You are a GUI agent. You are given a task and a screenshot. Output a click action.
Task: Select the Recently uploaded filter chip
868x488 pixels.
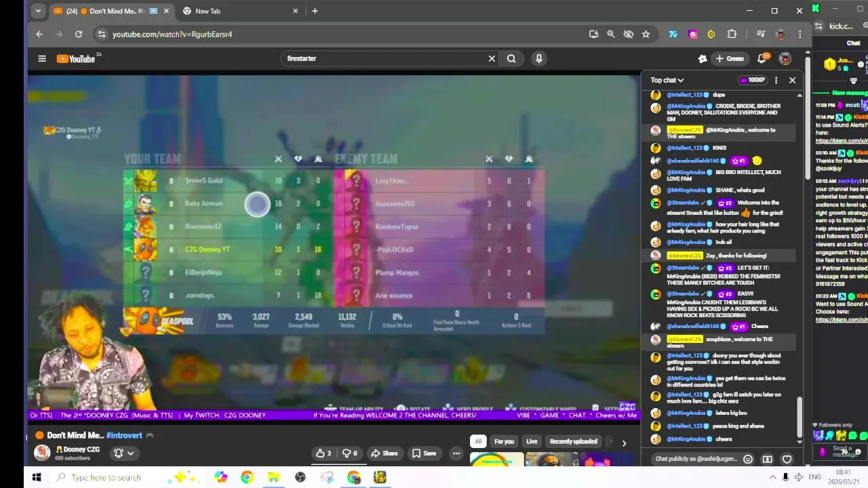573,441
